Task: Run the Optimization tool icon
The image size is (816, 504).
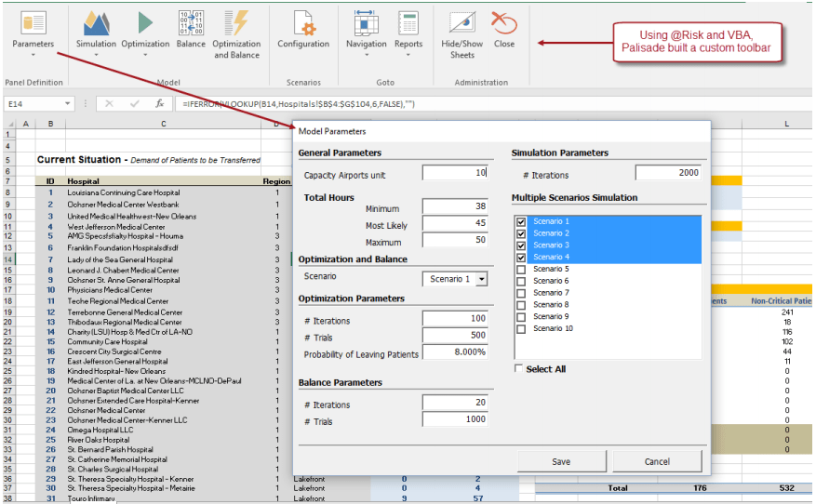Action: tap(146, 23)
